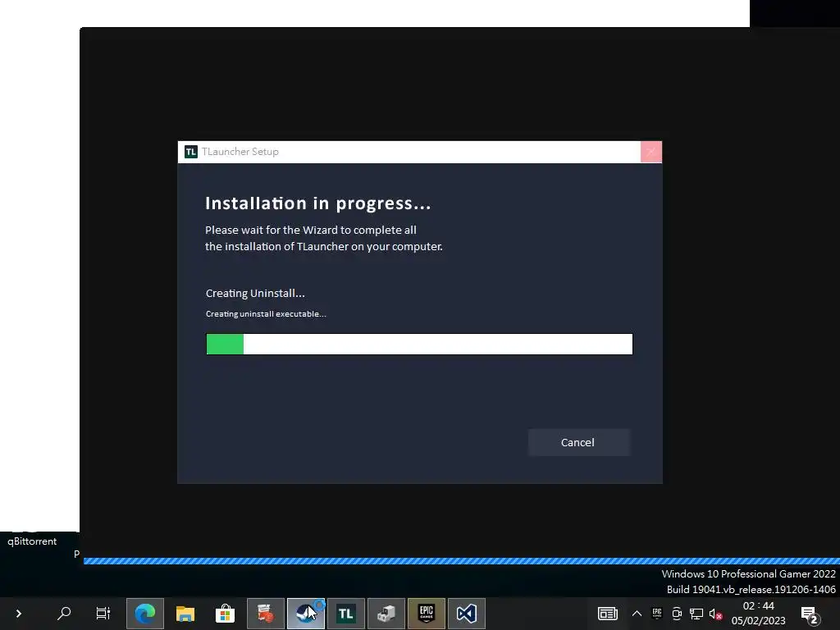Expand the taskbar chevron arrow at the far left
840x630 pixels.
pyautogui.click(x=19, y=614)
